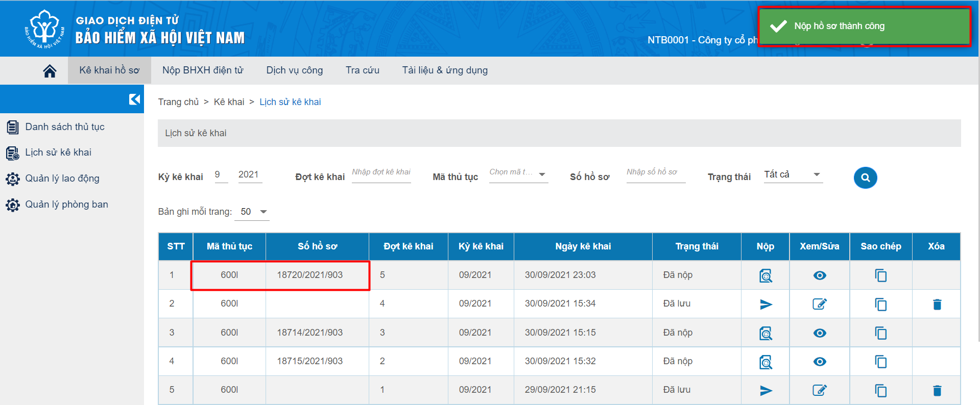Screen dimensions: 980x405
Task: View record 18714/2021/903 with eye icon
Action: [x=819, y=333]
